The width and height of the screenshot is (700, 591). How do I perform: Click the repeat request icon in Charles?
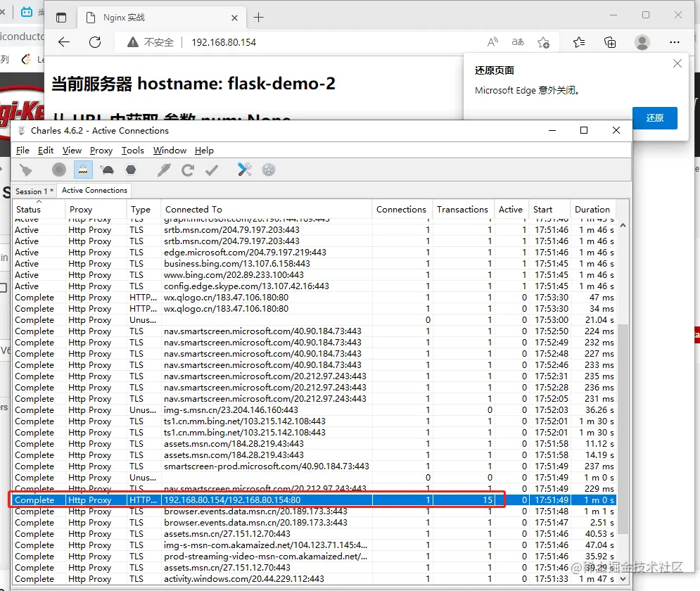point(188,170)
